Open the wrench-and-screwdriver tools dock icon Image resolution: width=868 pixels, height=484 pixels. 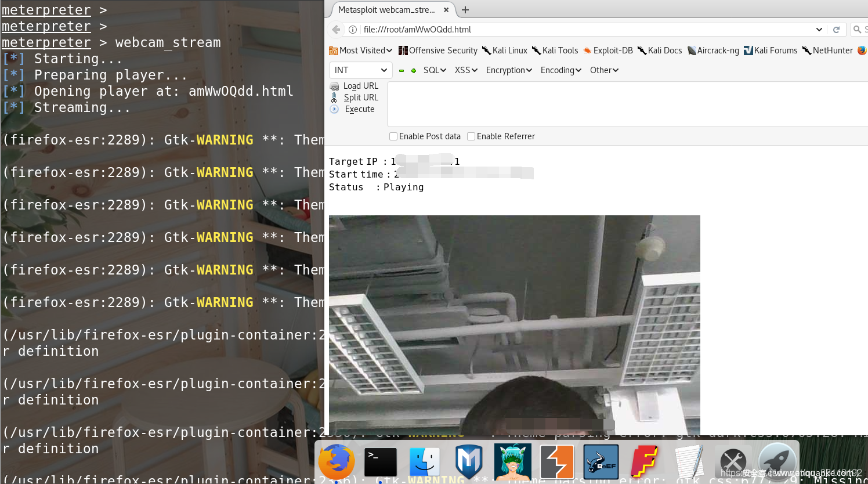click(733, 463)
